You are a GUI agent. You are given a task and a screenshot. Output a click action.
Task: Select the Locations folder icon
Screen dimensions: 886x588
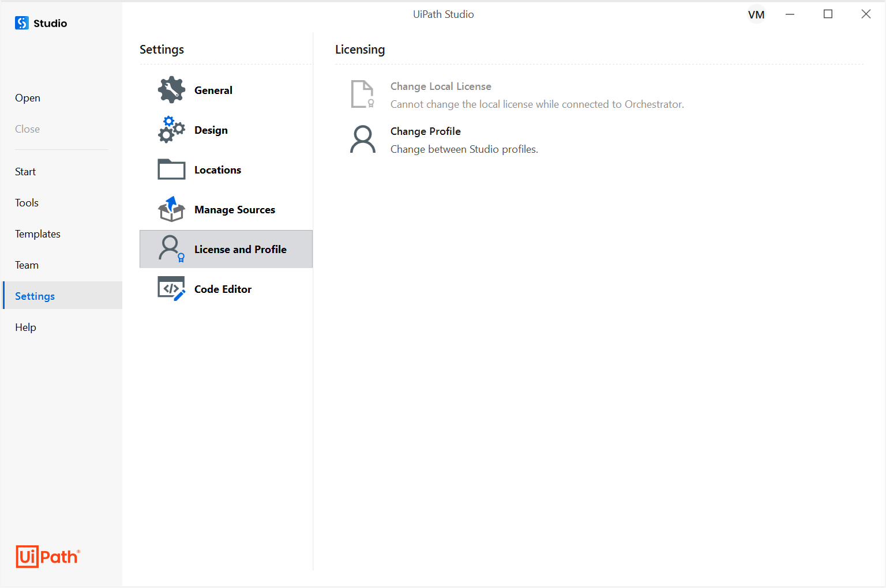(x=171, y=169)
